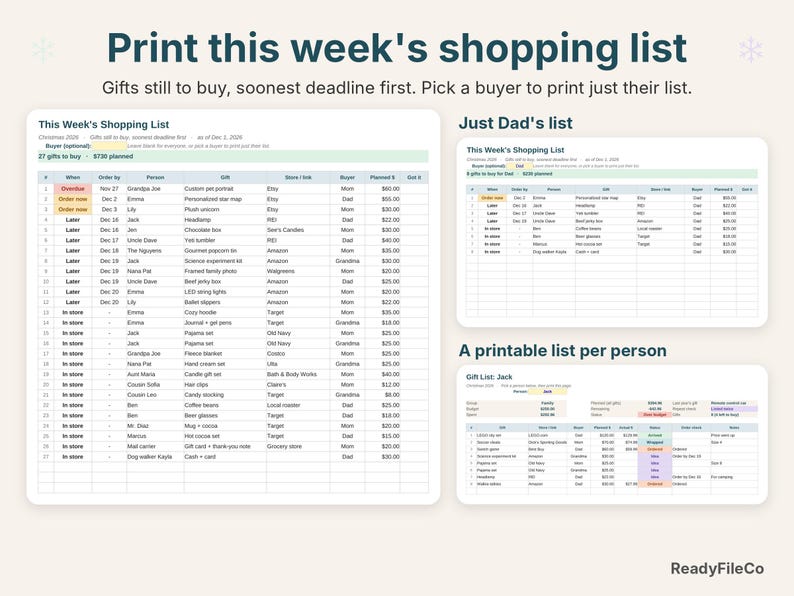794x596 pixels.
Task: Select the Wrapped status cell
Action: coord(655,443)
